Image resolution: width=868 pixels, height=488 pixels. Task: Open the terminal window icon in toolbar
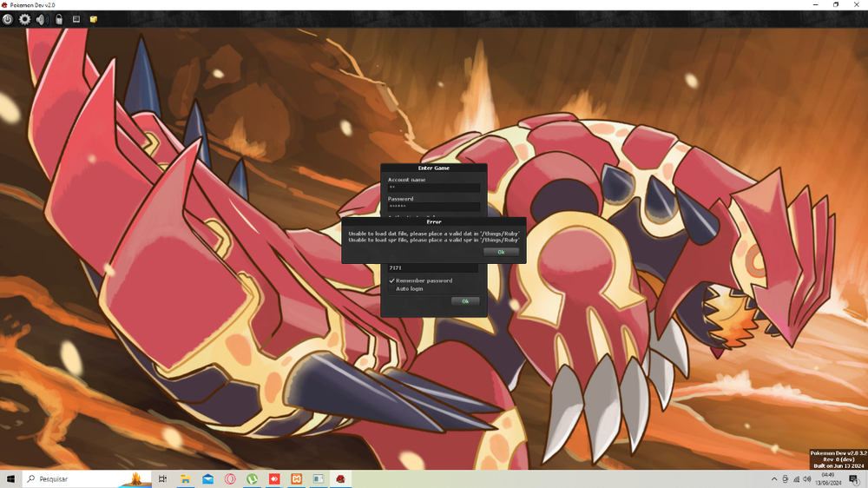tap(76, 19)
